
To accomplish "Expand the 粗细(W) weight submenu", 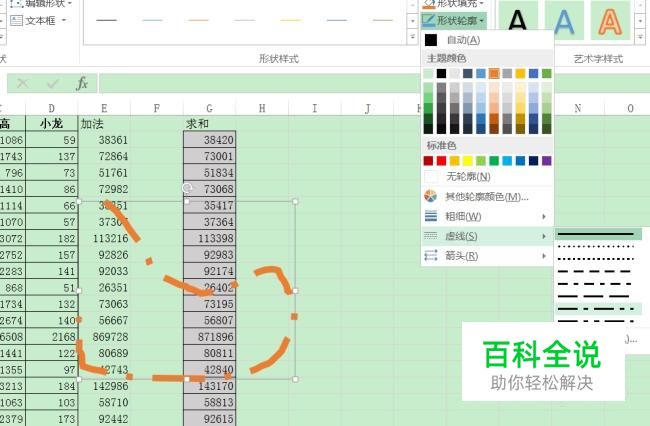I will [x=487, y=216].
